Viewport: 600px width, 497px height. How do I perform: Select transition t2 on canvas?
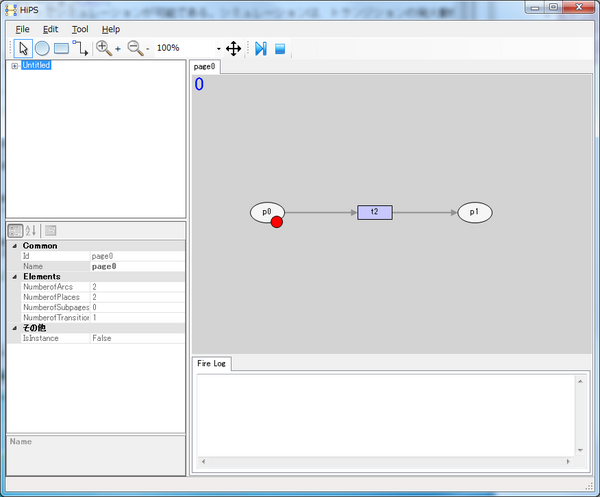click(x=375, y=212)
